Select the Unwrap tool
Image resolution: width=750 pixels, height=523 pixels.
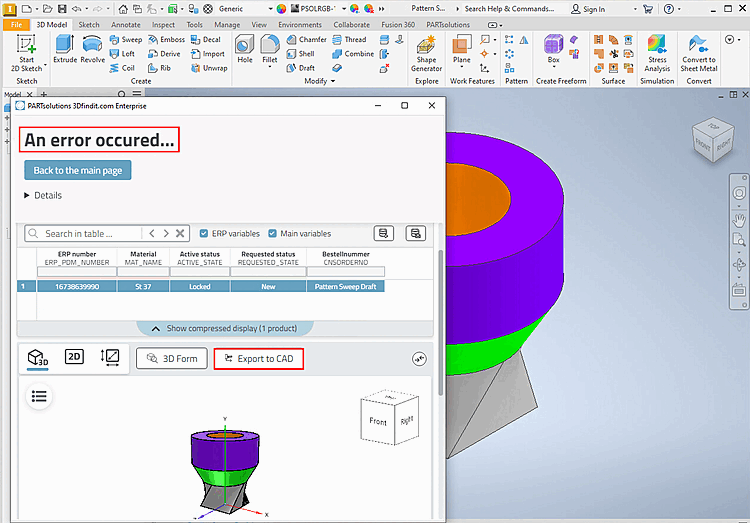pos(209,68)
